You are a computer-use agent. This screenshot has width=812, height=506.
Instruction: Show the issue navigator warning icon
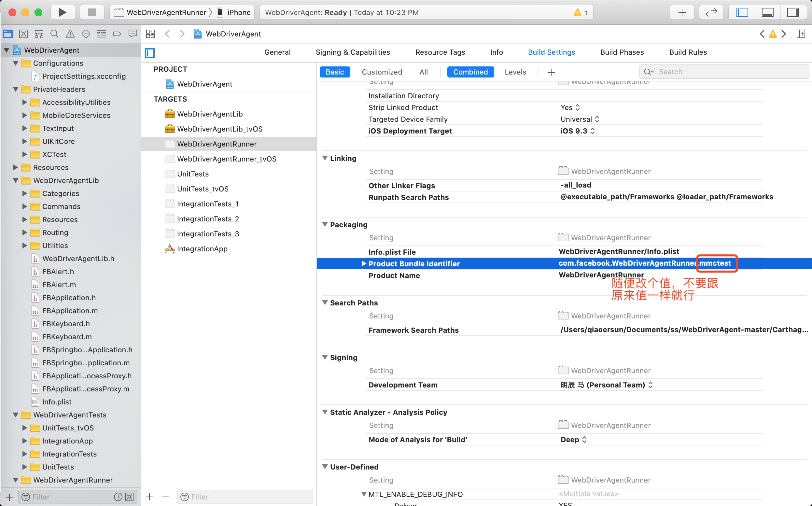(70, 34)
